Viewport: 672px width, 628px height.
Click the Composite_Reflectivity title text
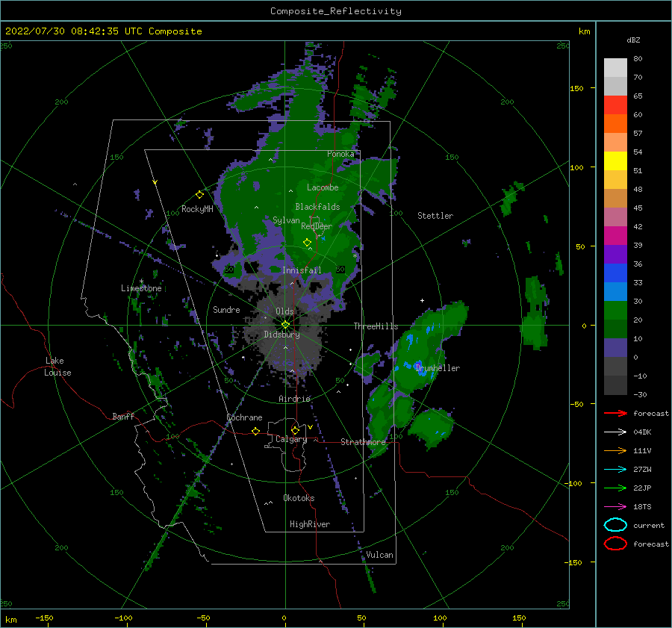(x=336, y=11)
